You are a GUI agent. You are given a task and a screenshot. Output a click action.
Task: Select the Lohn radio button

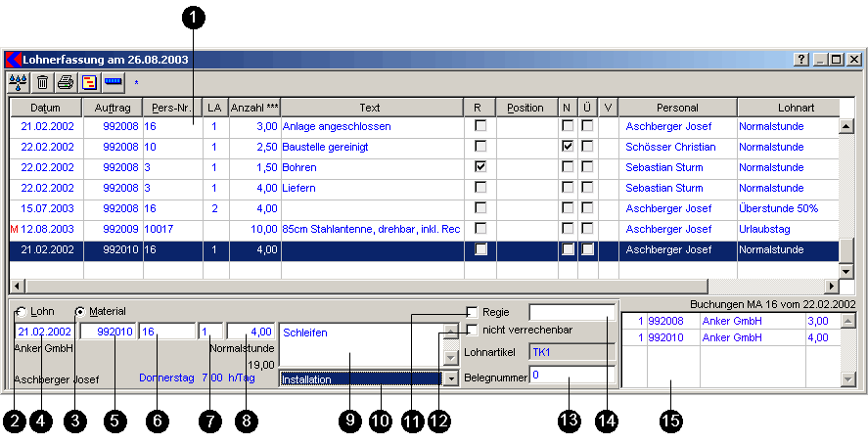[x=22, y=312]
